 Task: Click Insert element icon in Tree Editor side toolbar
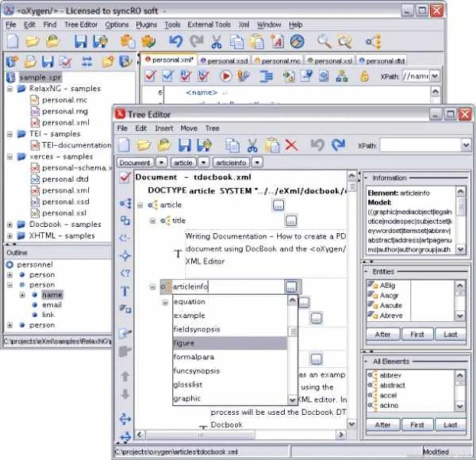click(126, 203)
